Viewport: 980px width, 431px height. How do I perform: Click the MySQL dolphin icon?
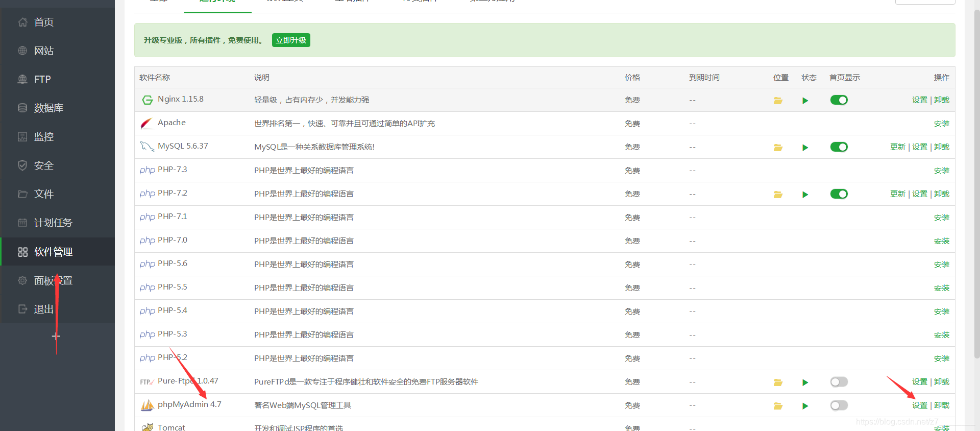[x=147, y=147]
